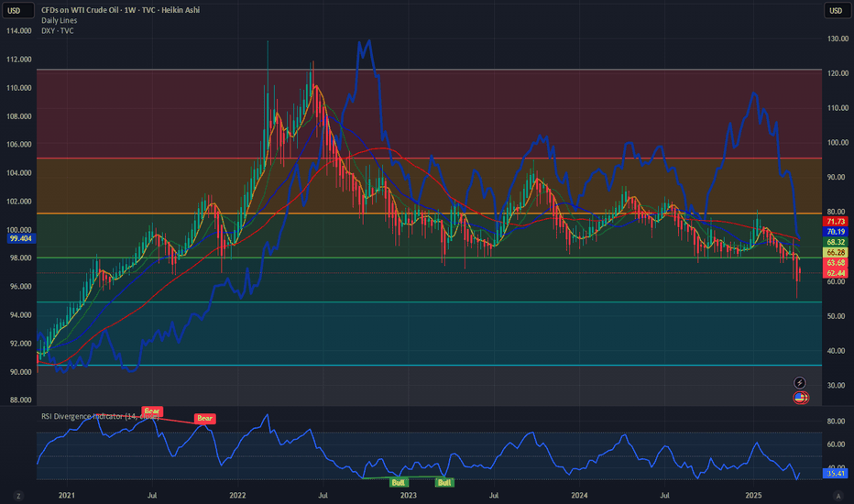Viewport: 854px width, 504px height.
Task: Click the 50.00 level on the right scale
Action: (838, 316)
